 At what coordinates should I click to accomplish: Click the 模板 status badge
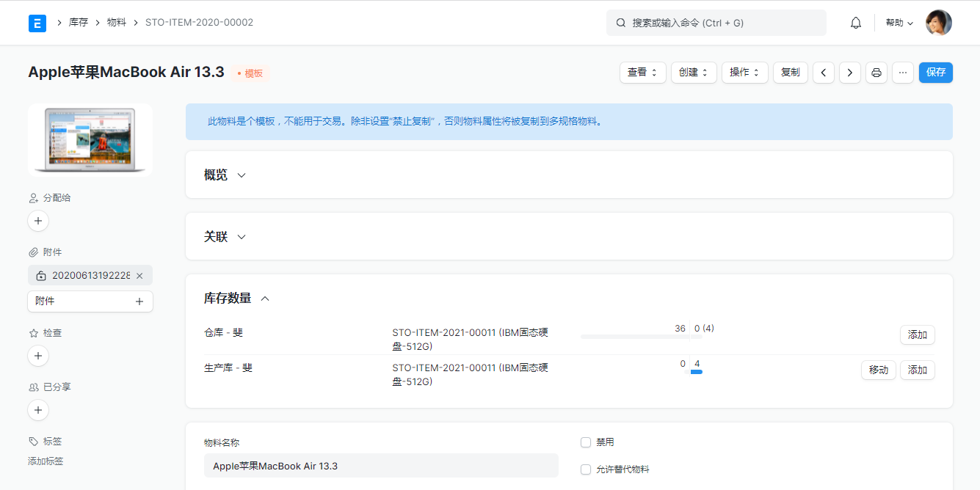250,73
